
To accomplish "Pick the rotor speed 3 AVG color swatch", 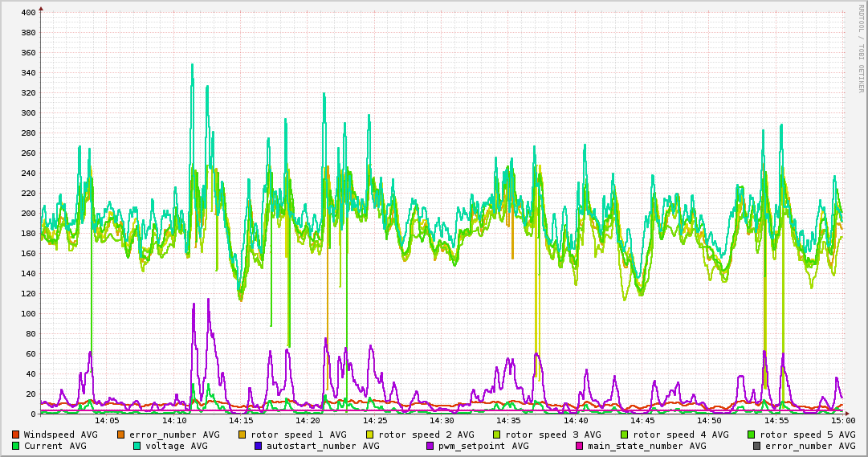I will (x=497, y=435).
